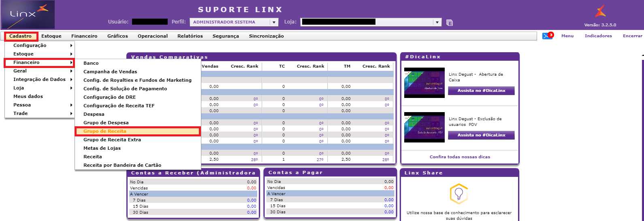Choose Despesa menu entry
The width and height of the screenshot is (644, 221).
coord(138,114)
